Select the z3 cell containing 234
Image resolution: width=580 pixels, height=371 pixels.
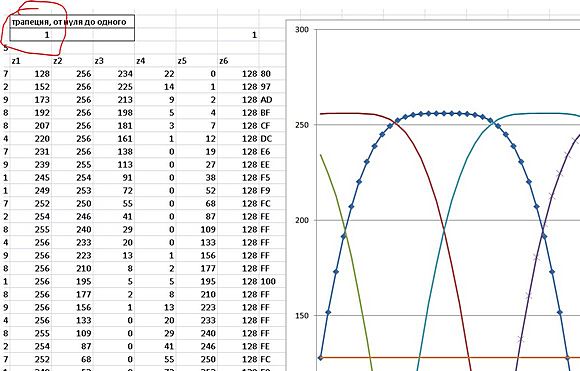pyautogui.click(x=114, y=74)
